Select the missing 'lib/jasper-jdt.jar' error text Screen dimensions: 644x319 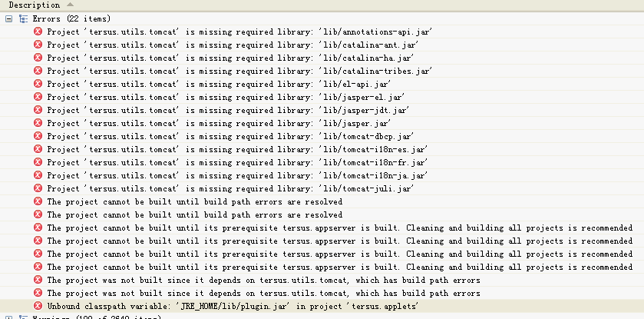tap(228, 110)
